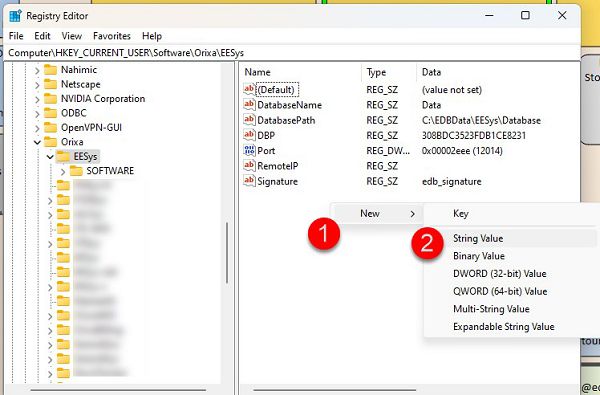
Task: Click the DBP value icon
Action: pyautogui.click(x=249, y=135)
